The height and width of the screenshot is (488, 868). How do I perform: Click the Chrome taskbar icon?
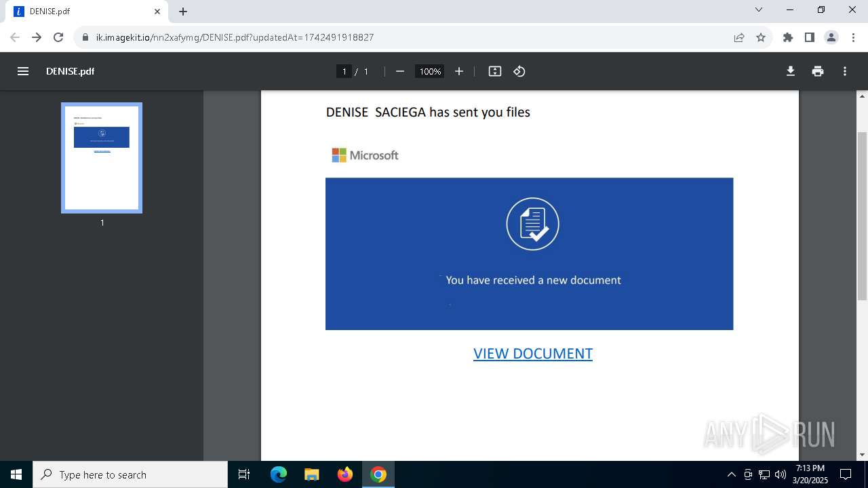click(x=378, y=474)
